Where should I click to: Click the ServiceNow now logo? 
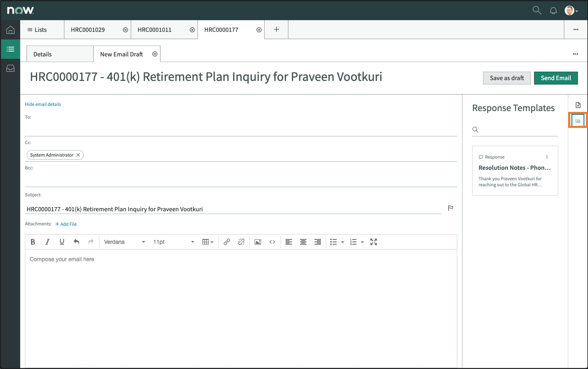tap(20, 10)
